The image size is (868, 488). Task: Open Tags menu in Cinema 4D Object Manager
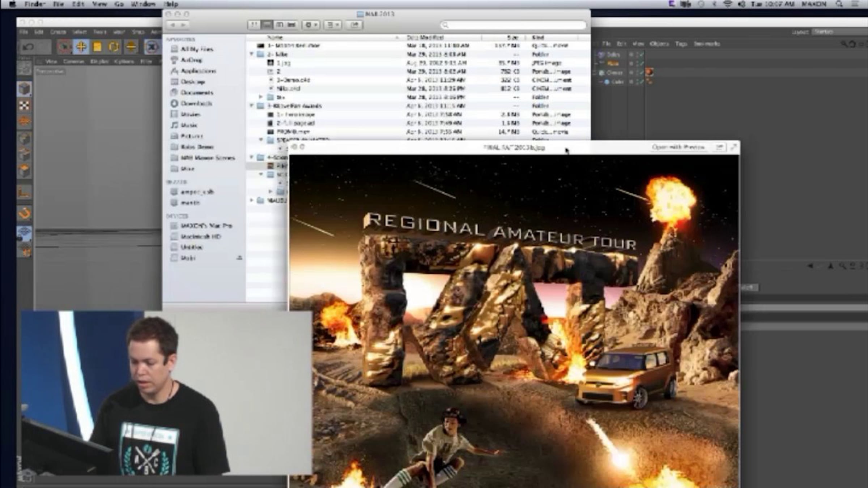pyautogui.click(x=681, y=44)
